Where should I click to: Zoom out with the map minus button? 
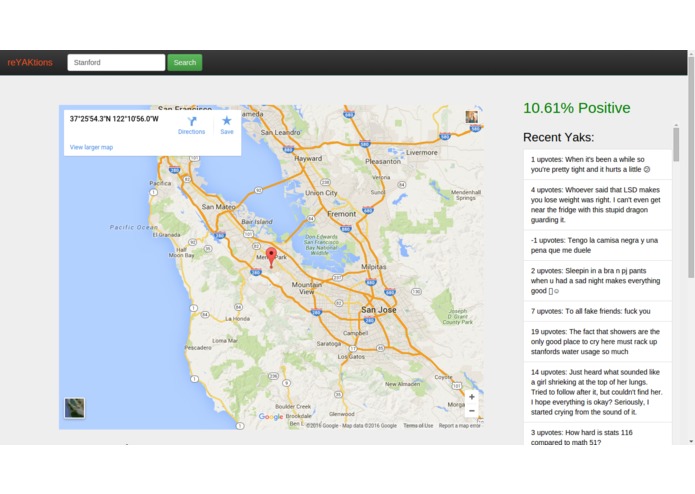pyautogui.click(x=472, y=411)
